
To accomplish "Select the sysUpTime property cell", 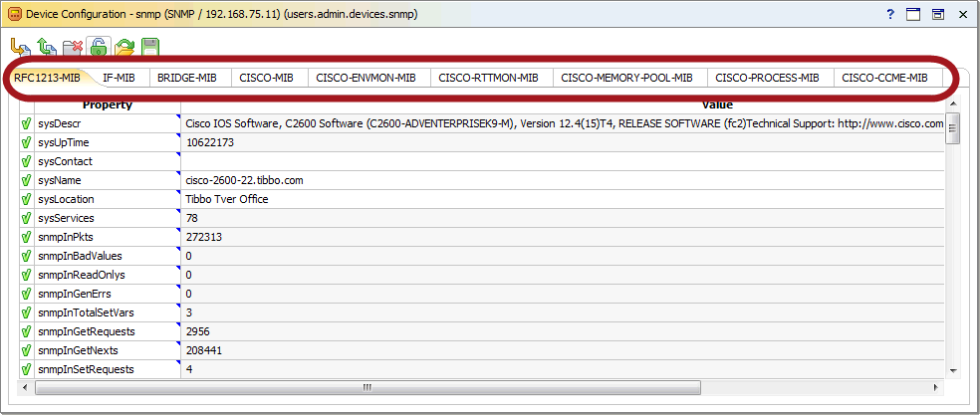I will pos(107,142).
